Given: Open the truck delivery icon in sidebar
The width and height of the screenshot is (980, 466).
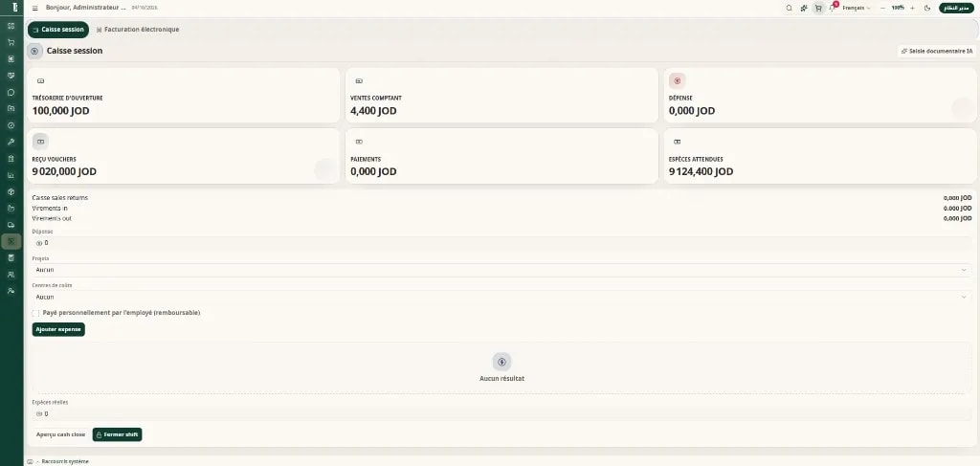Looking at the screenshot, I should [x=11, y=225].
